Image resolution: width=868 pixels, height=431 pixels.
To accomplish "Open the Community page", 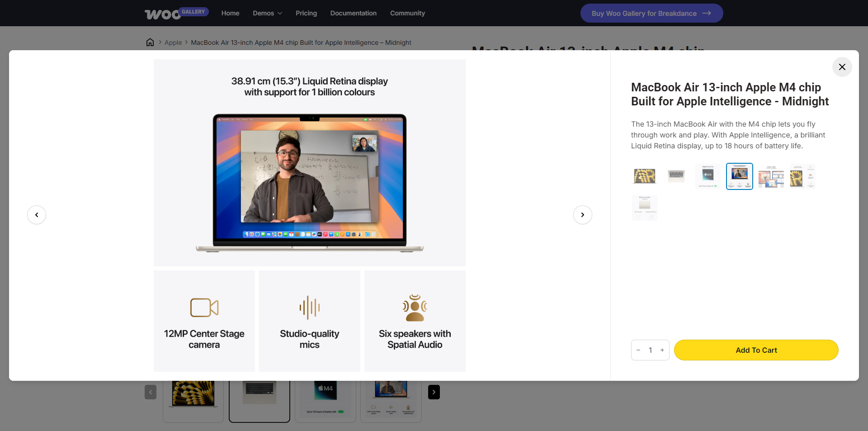I will pos(407,13).
